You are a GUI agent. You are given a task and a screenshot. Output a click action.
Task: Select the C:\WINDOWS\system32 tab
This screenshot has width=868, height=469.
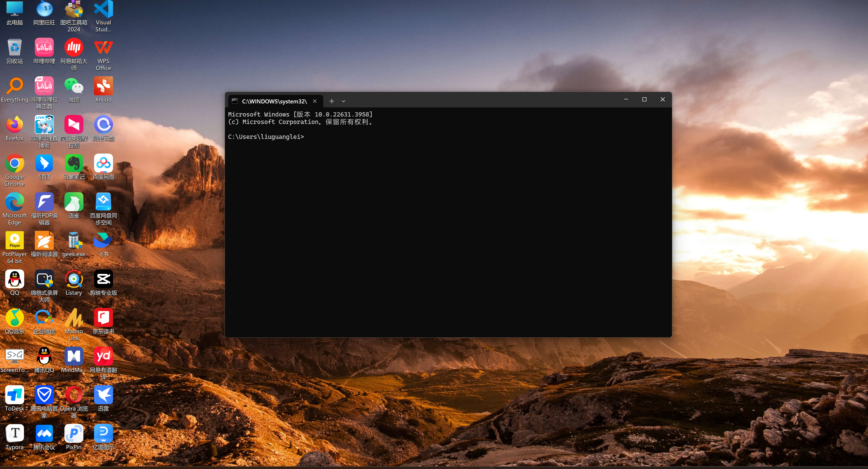pyautogui.click(x=274, y=101)
